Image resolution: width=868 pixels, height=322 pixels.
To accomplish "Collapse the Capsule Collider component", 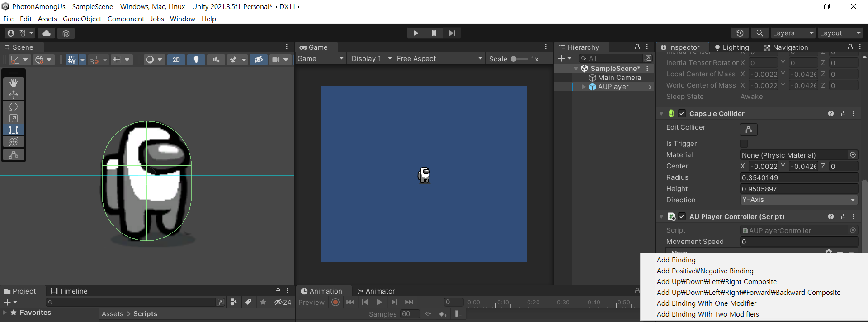I will tap(661, 114).
